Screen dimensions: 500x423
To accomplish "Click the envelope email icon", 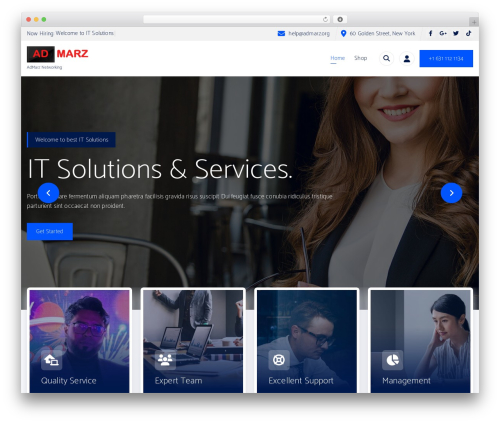I will click(281, 33).
